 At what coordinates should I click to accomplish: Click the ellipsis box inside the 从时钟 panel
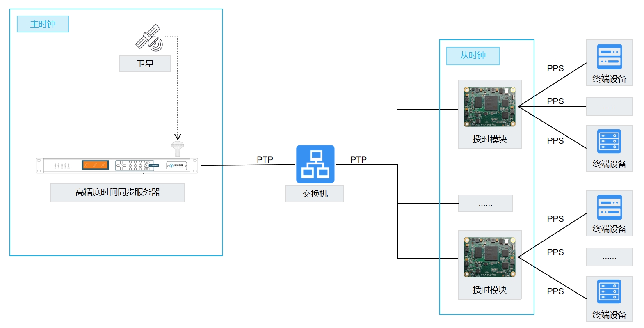pyautogui.click(x=485, y=204)
